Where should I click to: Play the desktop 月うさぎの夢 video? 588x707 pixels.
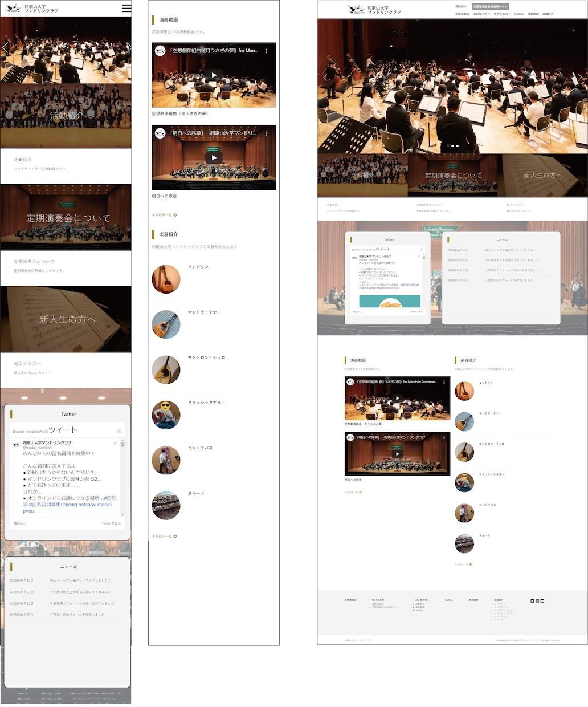tap(397, 399)
